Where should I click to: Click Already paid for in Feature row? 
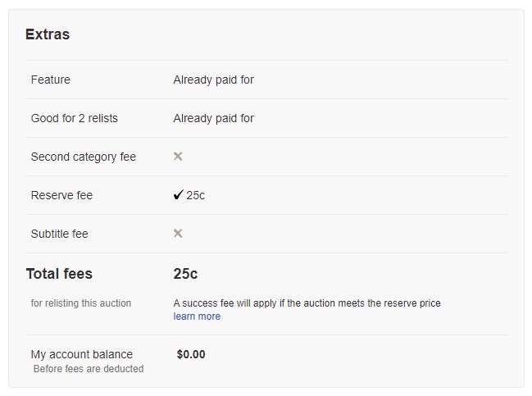213,80
